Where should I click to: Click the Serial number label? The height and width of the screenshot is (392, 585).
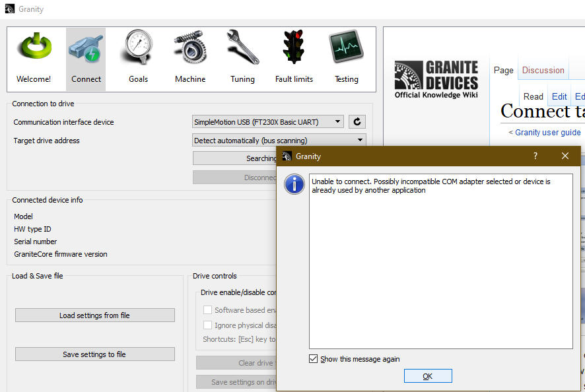(x=36, y=242)
